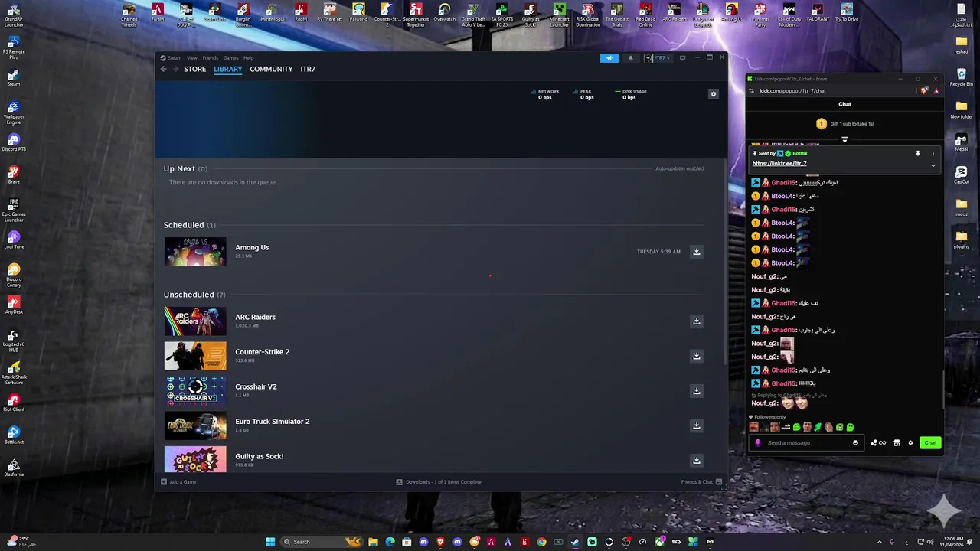Switch to the LIBRARY tab
The height and width of the screenshot is (551, 980).
coord(228,69)
